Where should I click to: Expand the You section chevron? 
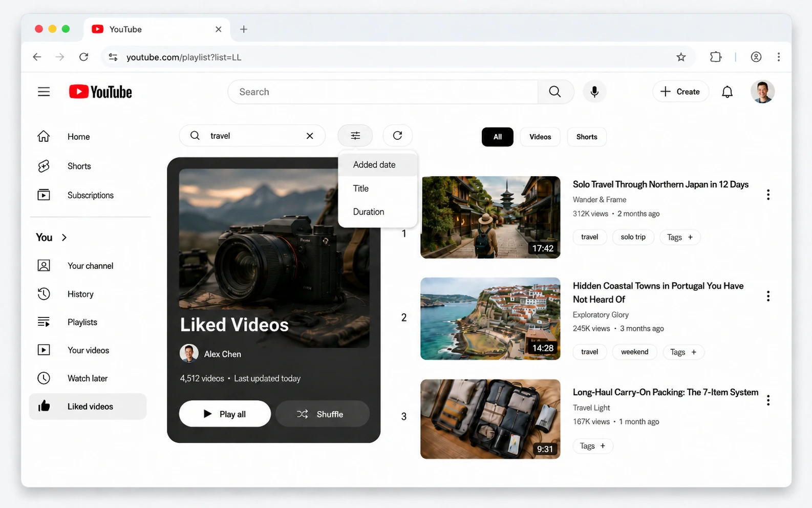pos(65,237)
